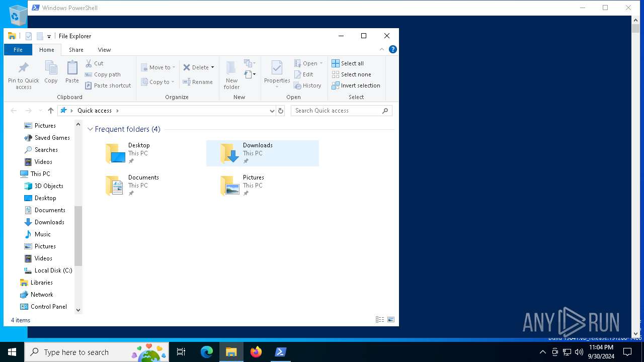This screenshot has width=644, height=362.
Task: Select This PC in navigation pane
Action: [40, 174]
